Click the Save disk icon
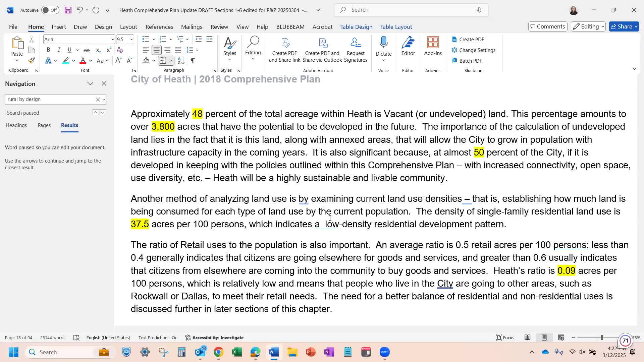 pyautogui.click(x=68, y=10)
